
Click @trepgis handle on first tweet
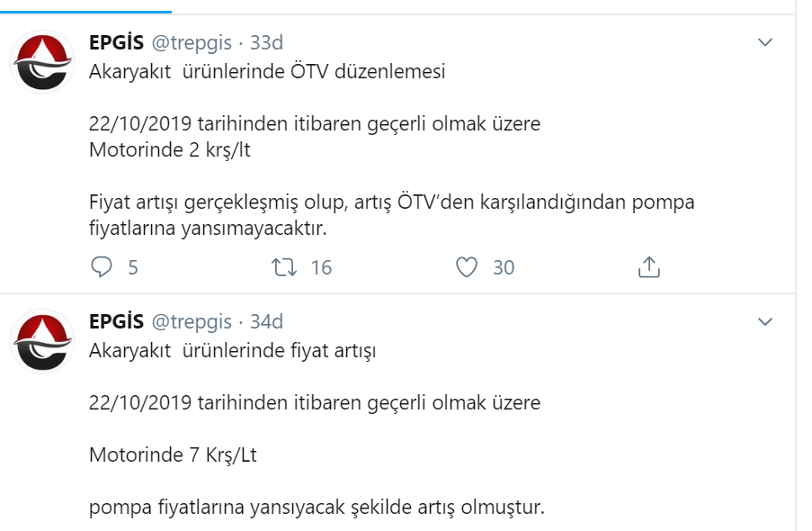tap(192, 43)
